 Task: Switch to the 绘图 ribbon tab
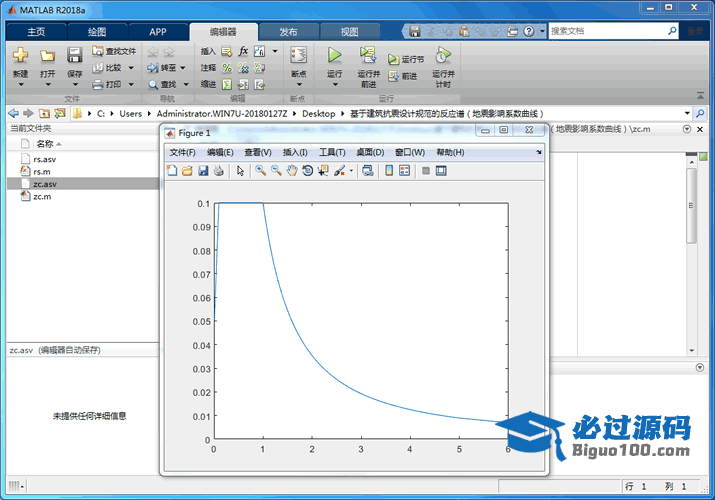[97, 31]
